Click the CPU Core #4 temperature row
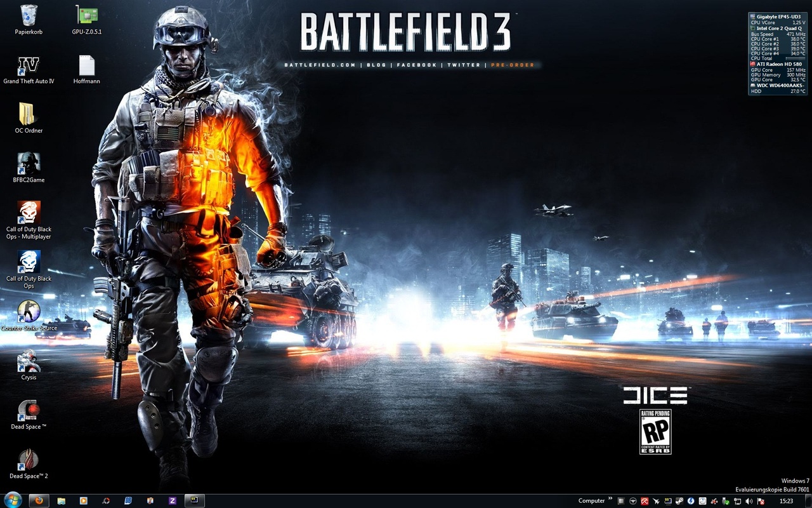The width and height of the screenshot is (812, 508). coord(778,53)
